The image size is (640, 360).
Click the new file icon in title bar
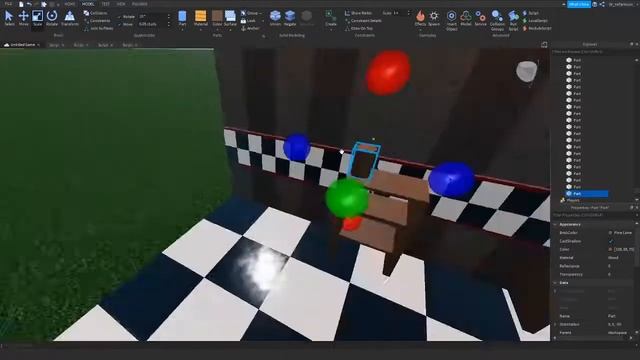21,4
